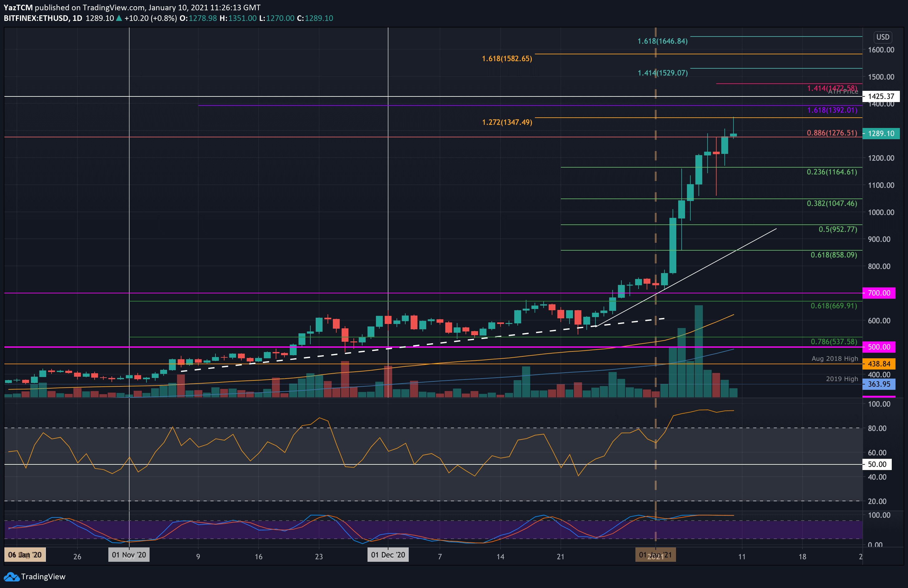This screenshot has width=908, height=588.
Task: Click the 01 Dec '20 date marker
Action: pos(388,555)
